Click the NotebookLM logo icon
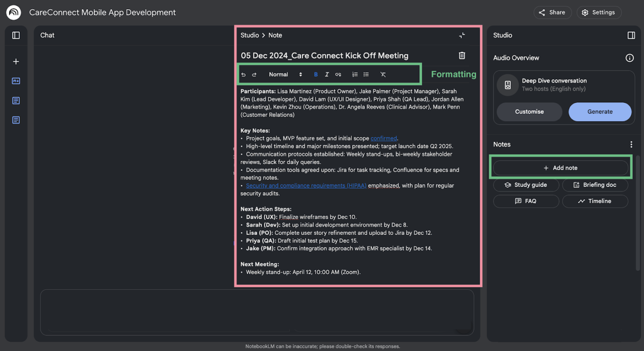644x351 pixels. coord(13,12)
